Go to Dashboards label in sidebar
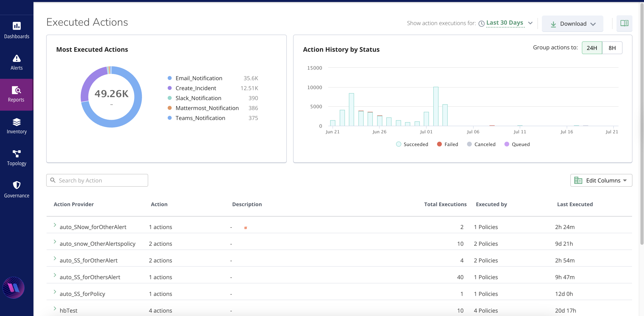This screenshot has height=316, width=644. click(17, 37)
